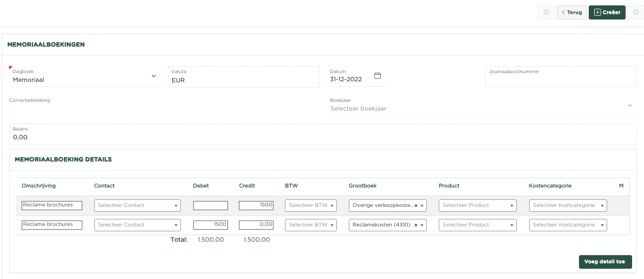Open second row Selecteer Kostcategorie dropdown
The width and height of the screenshot is (644, 279).
point(568,225)
